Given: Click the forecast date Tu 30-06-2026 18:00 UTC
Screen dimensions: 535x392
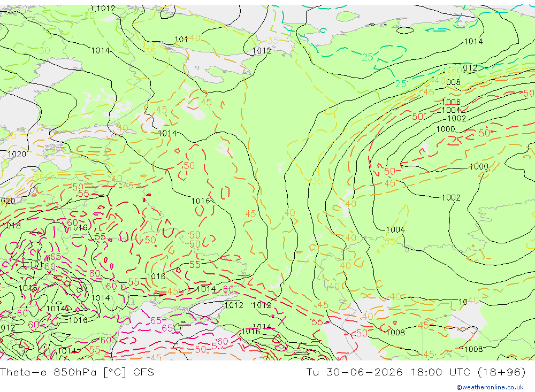Looking at the screenshot, I should pos(416,372).
